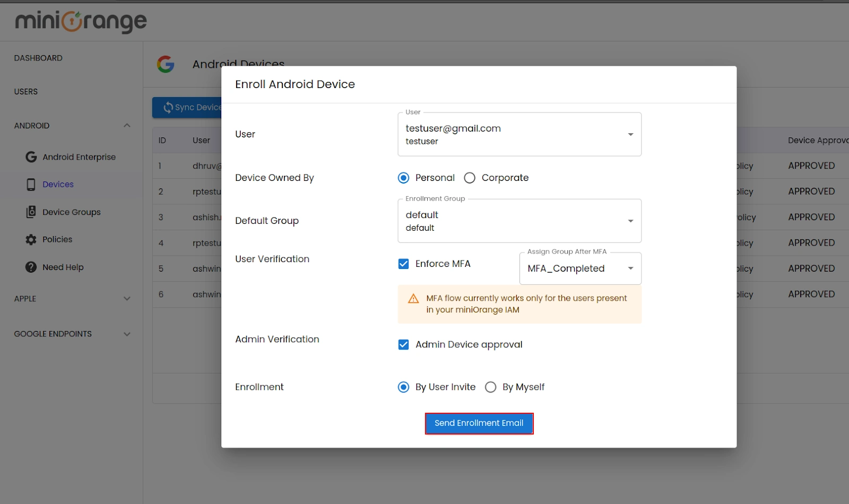Enable the Corporate device ownership option
The width and height of the screenshot is (849, 504).
tap(469, 178)
